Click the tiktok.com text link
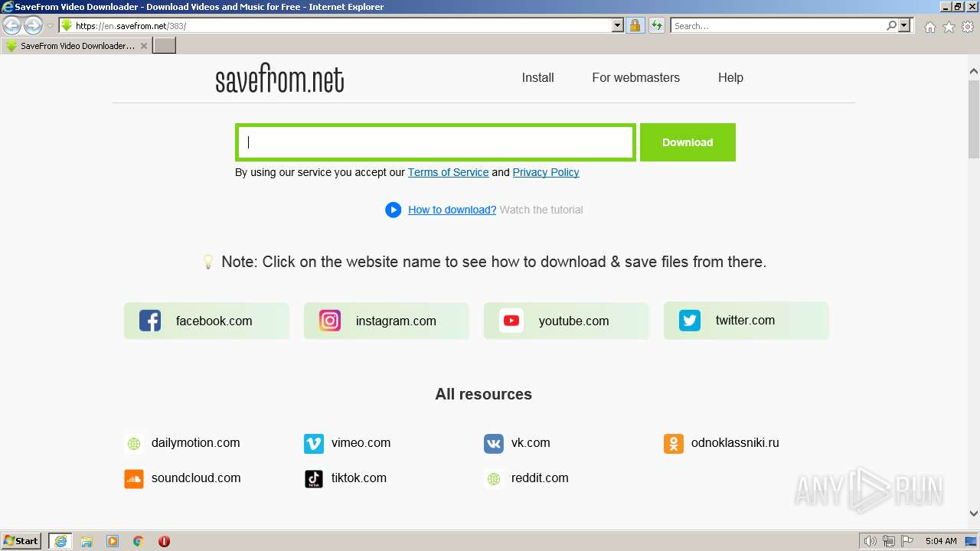This screenshot has width=980, height=551. 359,478
